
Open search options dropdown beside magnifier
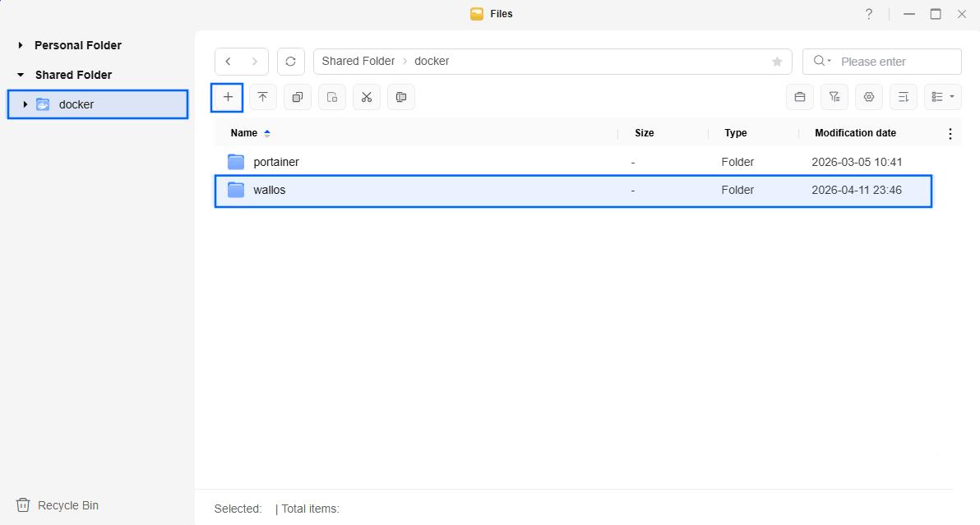click(821, 62)
